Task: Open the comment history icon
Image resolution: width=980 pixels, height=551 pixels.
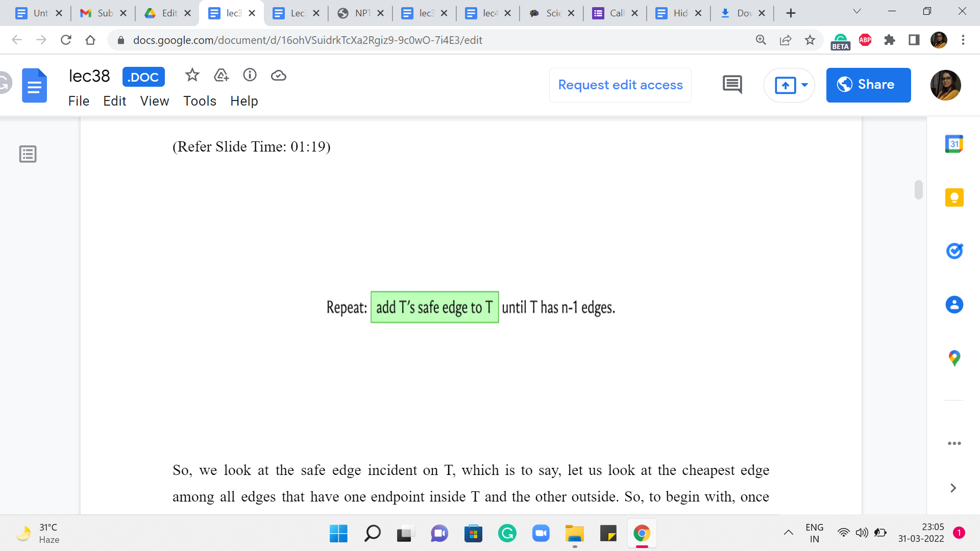Action: pyautogui.click(x=732, y=85)
